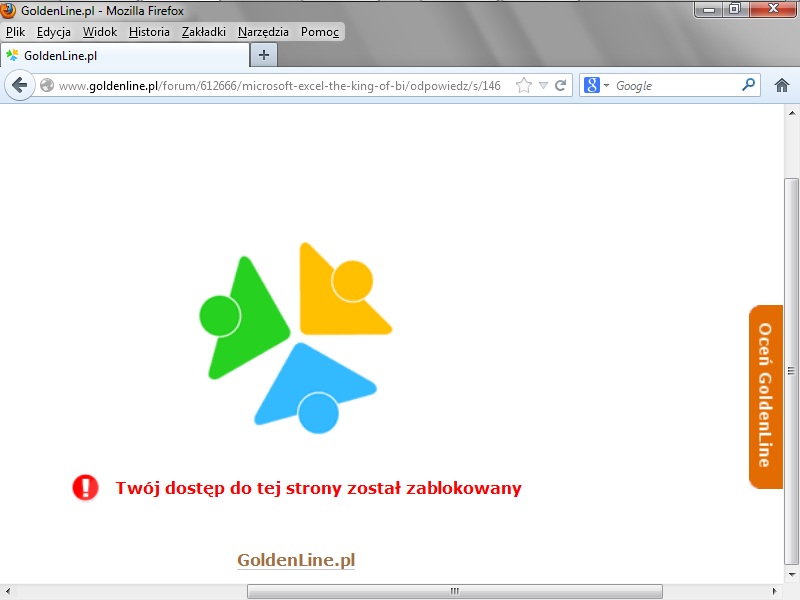Click the goldenline.pl address bar URL
Image resolution: width=800 pixels, height=600 pixels.
click(280, 86)
